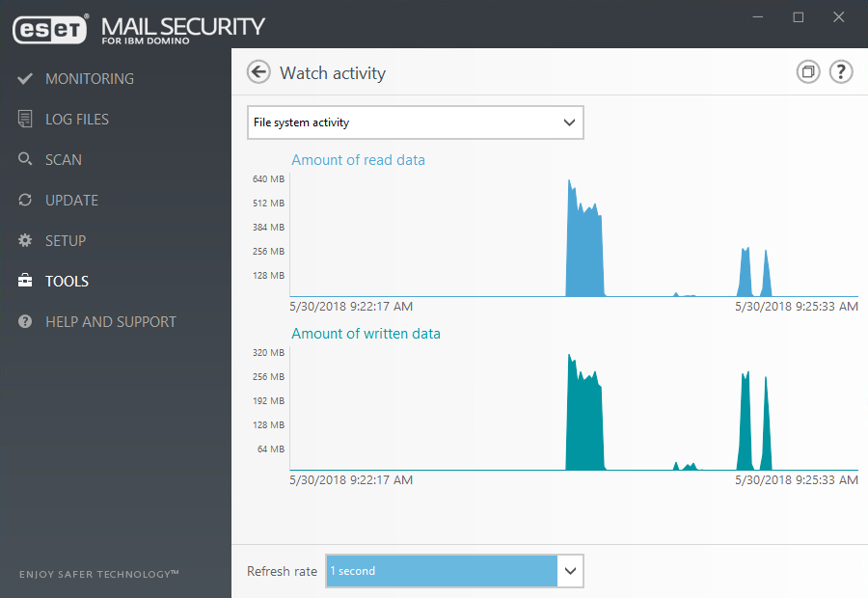The width and height of the screenshot is (868, 598).
Task: Click read graph end time 9:25:33 AM
Action: (x=797, y=307)
